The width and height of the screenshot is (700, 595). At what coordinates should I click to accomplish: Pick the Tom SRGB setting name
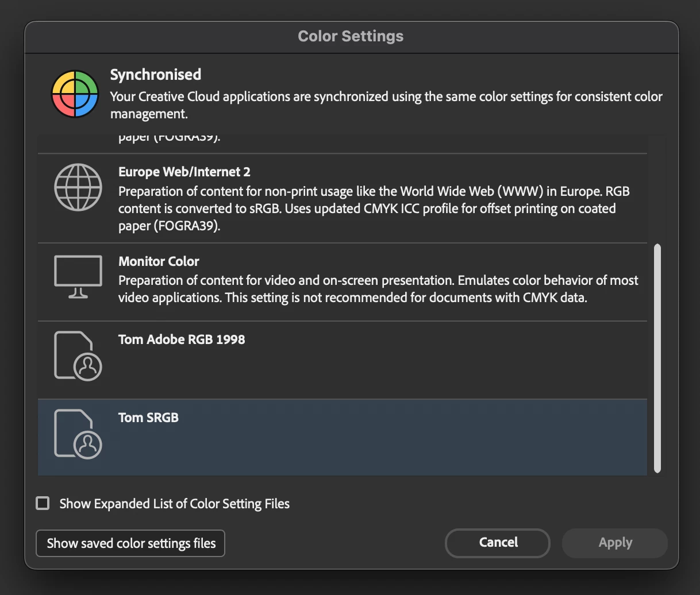[148, 418]
